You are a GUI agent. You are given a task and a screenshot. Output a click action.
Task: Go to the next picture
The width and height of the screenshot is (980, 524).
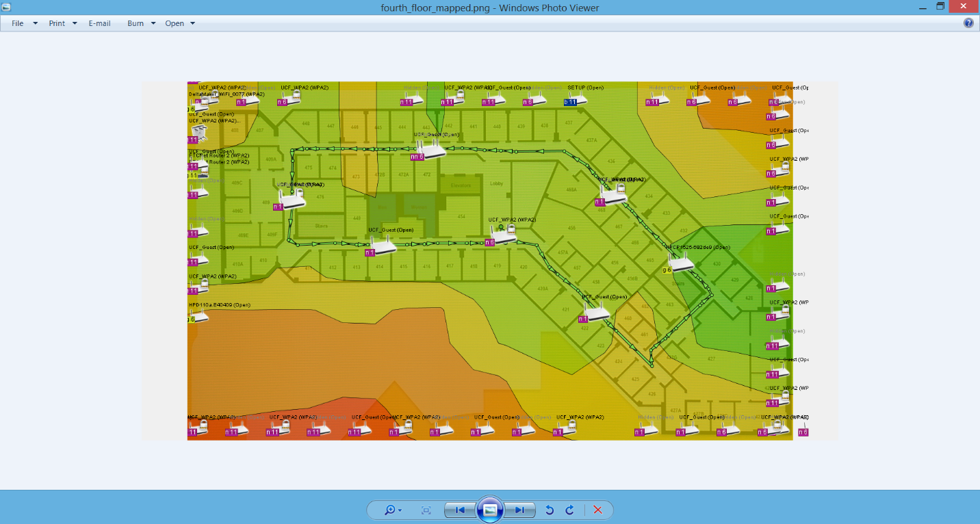coord(519,510)
